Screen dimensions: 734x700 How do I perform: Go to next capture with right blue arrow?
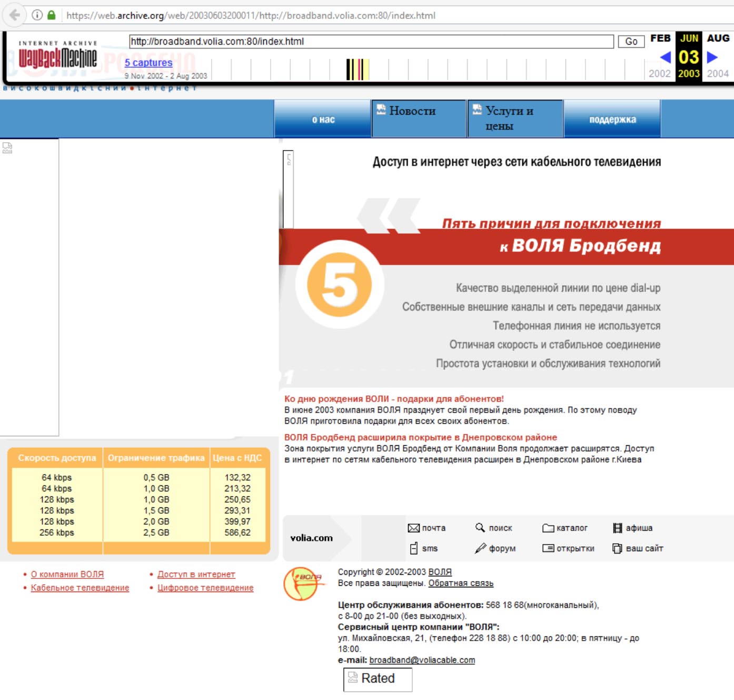click(x=712, y=57)
